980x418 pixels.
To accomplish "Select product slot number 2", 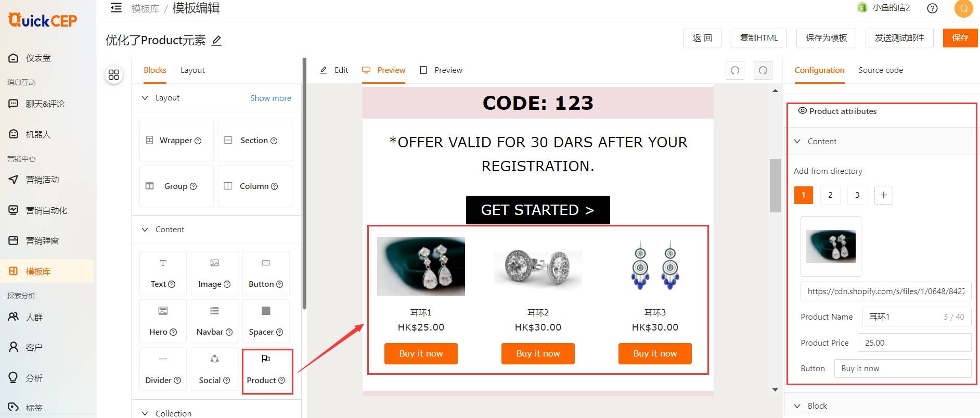I will [830, 195].
